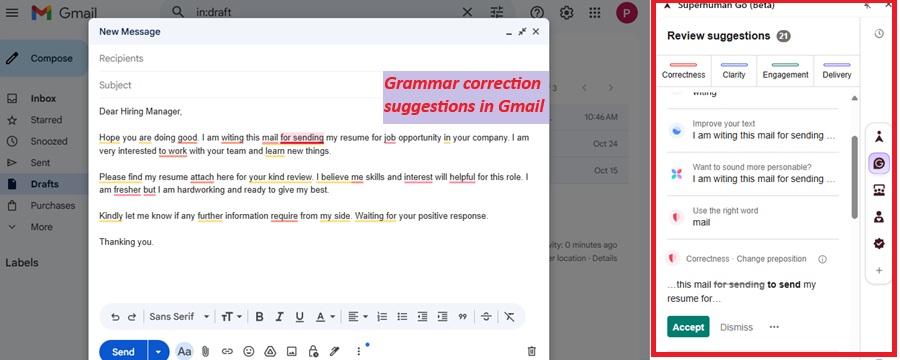Viewport: 900px width, 360px height.
Task: Switch to the Correctness tab
Action: point(683,71)
